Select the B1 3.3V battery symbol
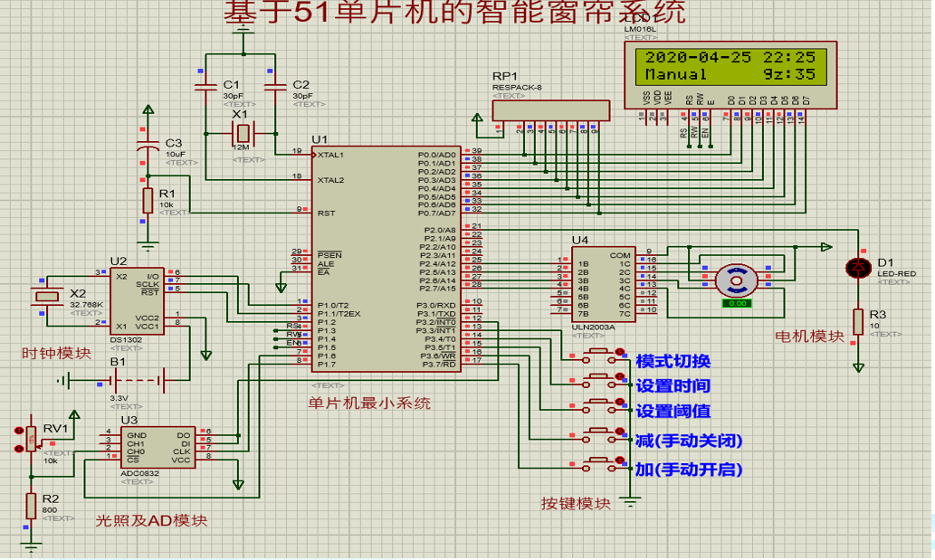This screenshot has width=935, height=560. point(138,379)
